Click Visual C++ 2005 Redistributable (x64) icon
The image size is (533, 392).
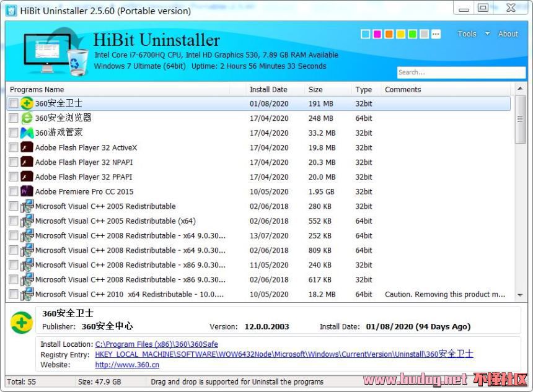tap(27, 220)
